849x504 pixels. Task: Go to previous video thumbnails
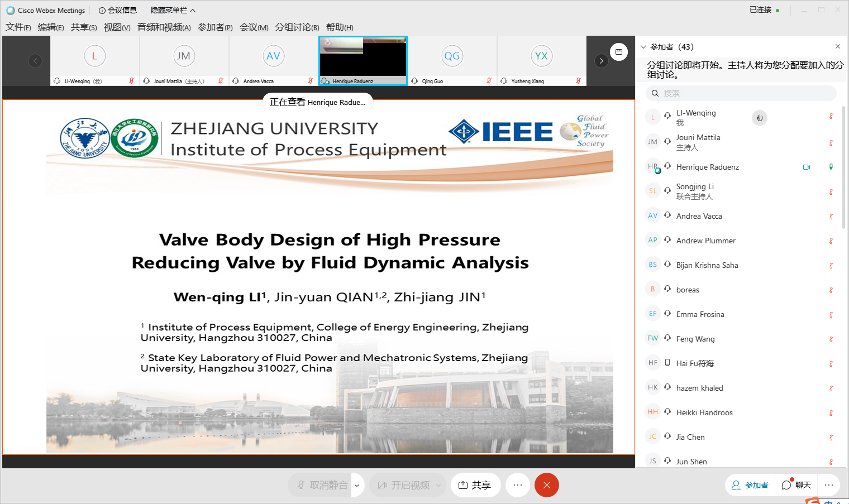[x=35, y=61]
